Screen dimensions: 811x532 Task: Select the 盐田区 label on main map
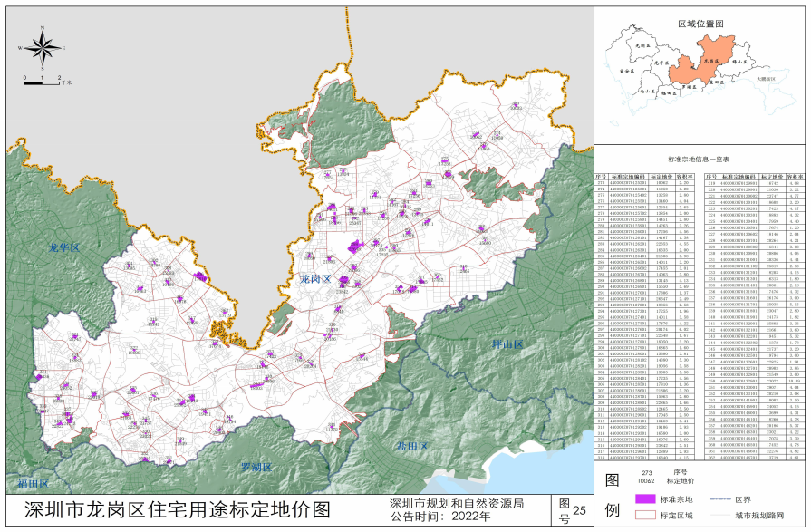[x=412, y=448]
